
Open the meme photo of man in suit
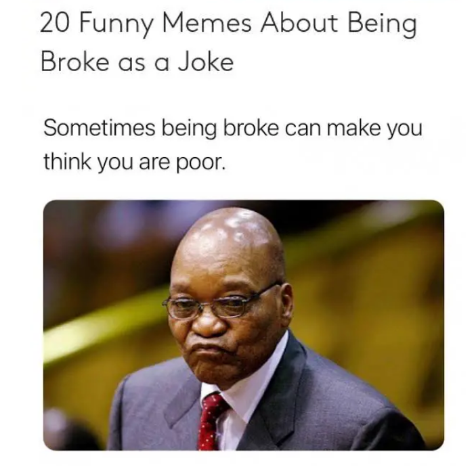[x=244, y=325]
